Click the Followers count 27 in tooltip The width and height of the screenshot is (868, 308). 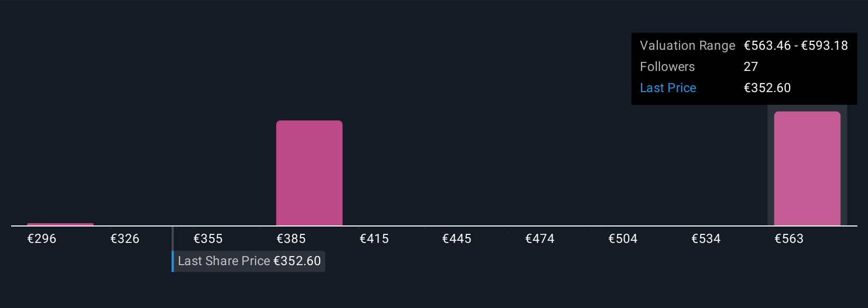click(x=751, y=67)
